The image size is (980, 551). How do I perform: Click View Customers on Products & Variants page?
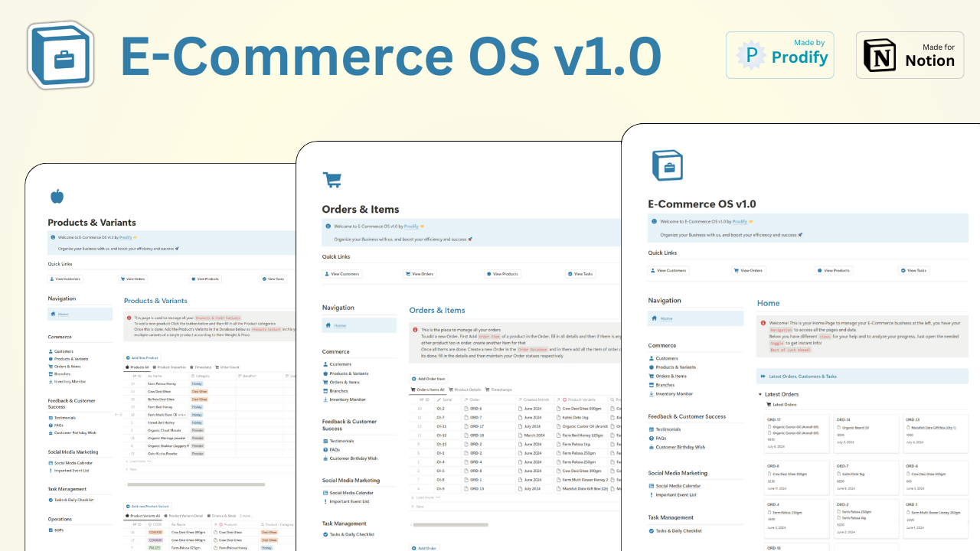click(65, 279)
